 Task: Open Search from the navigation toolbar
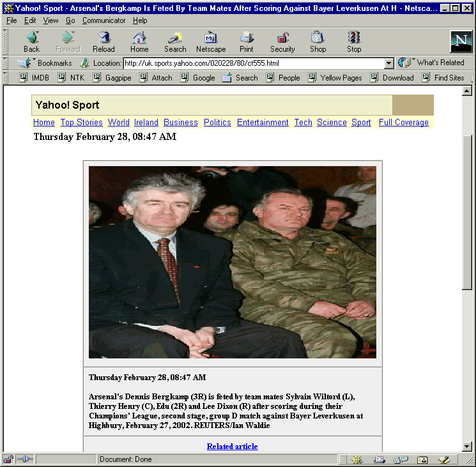(175, 42)
